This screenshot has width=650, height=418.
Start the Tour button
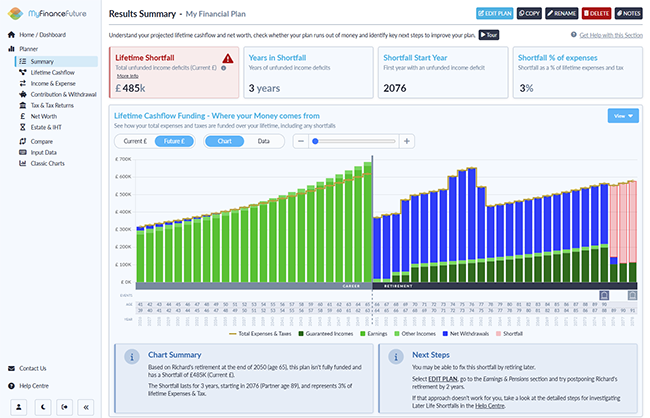pyautogui.click(x=489, y=35)
